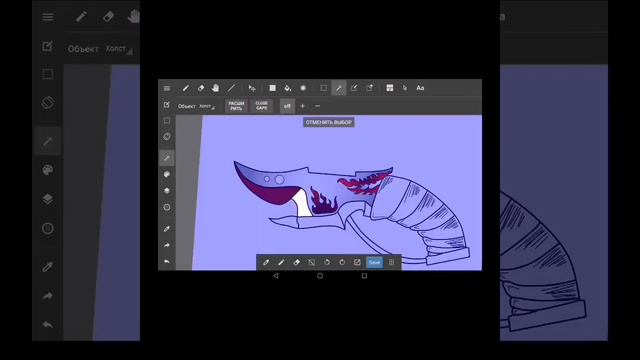The image size is (640, 360).
Task: Select the highlighted Magic Wand tool in top toolbar
Action: click(339, 88)
